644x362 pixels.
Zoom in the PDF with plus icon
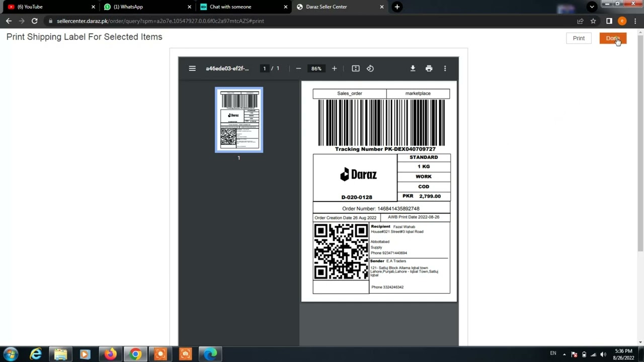pos(334,68)
